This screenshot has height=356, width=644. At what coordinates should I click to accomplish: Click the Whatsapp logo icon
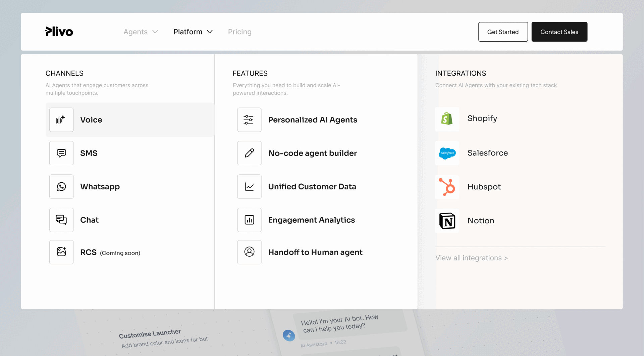(x=61, y=186)
